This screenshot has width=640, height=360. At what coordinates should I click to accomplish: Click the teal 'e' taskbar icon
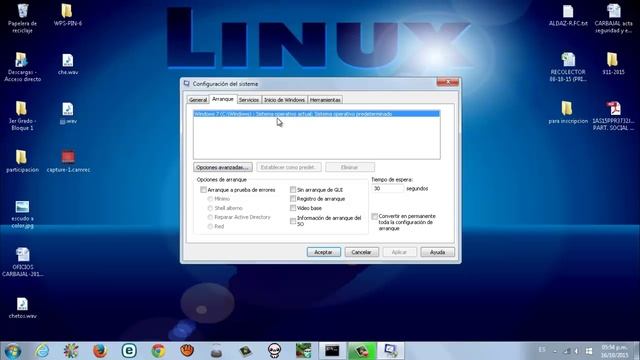click(x=129, y=351)
